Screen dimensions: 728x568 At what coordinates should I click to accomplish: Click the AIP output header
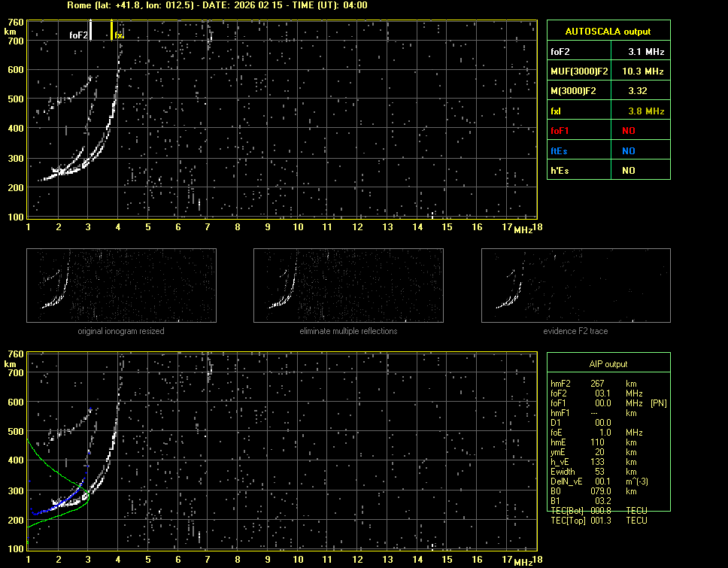608,364
